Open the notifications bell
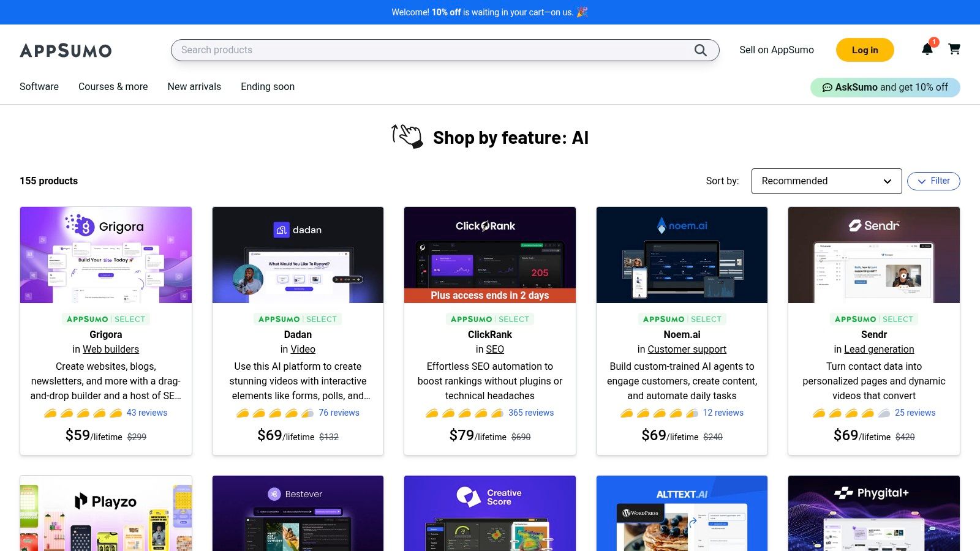The height and width of the screenshot is (551, 980). coord(927,49)
